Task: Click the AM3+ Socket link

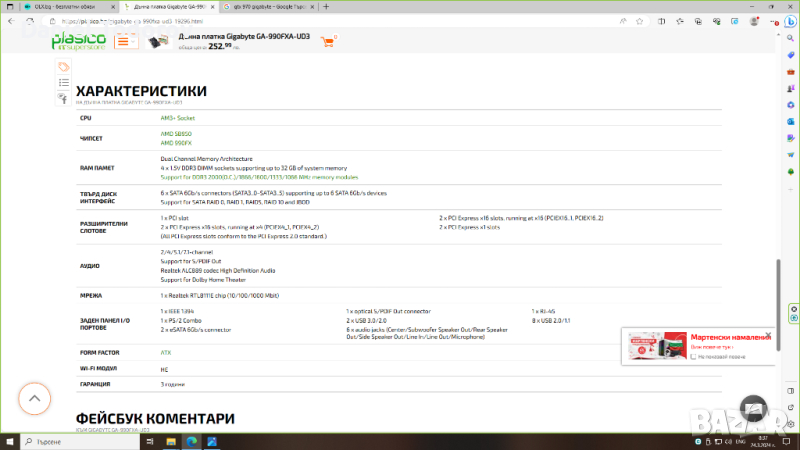Action: click(x=178, y=118)
